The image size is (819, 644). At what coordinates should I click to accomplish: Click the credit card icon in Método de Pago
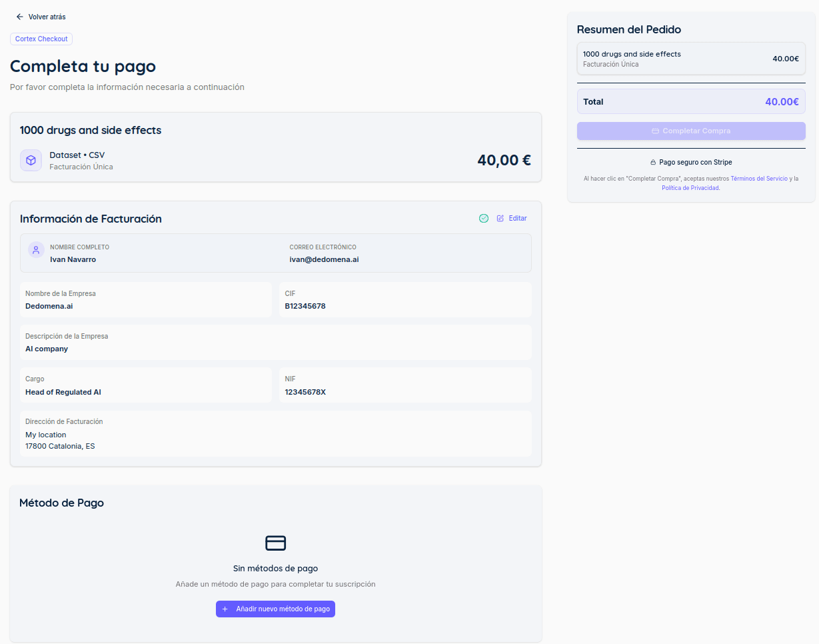[x=275, y=543]
